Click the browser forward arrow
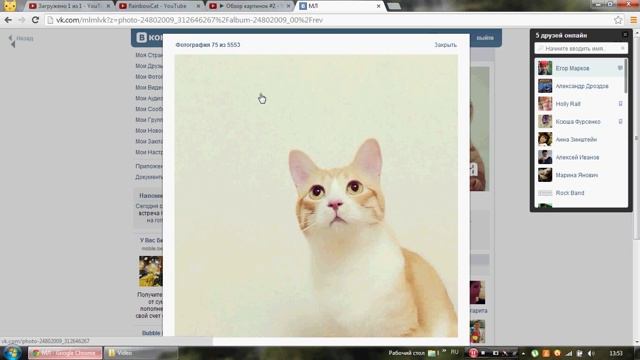The height and width of the screenshot is (360, 640). pos(22,20)
